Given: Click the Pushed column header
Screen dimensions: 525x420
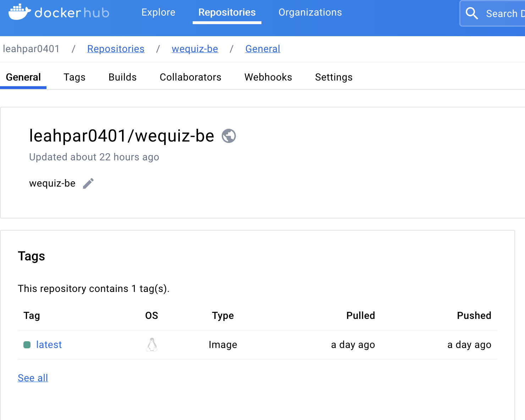Looking at the screenshot, I should tap(474, 316).
